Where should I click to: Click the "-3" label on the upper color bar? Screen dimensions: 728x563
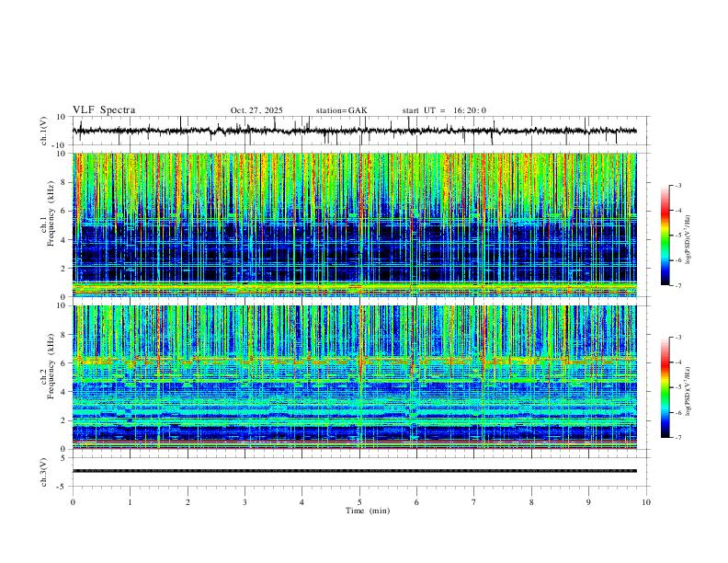677,185
